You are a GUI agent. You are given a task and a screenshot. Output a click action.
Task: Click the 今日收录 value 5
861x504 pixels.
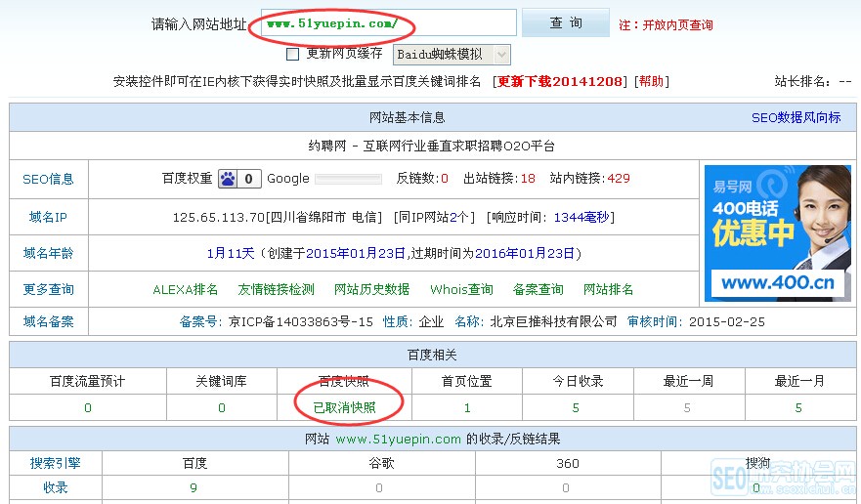click(x=576, y=408)
